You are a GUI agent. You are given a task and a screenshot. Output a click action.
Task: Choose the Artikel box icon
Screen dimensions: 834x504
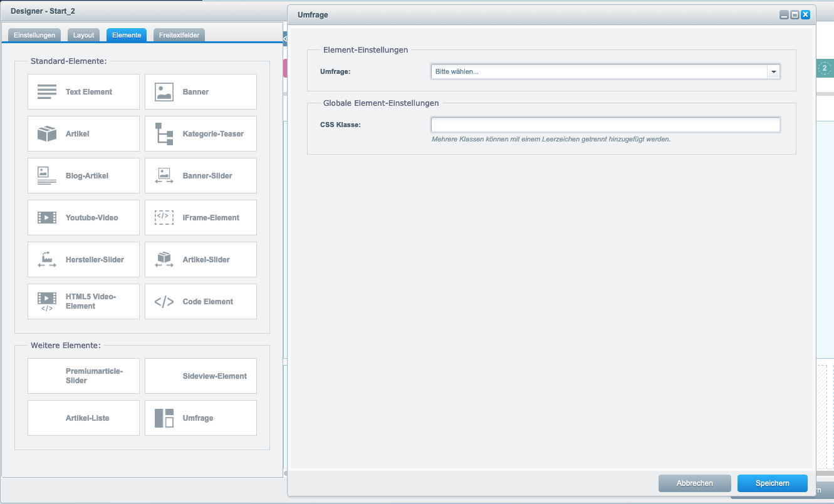(x=47, y=134)
